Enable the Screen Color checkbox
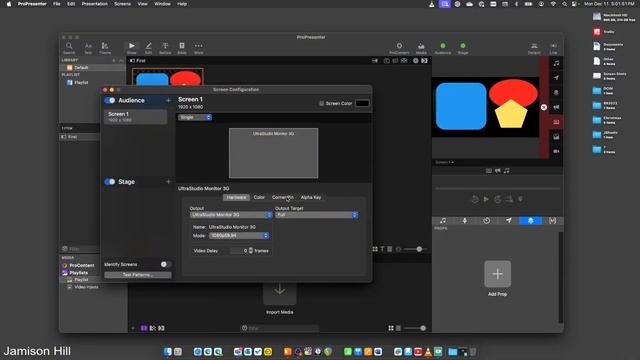Screen dimensions: 640x360 click(x=321, y=104)
